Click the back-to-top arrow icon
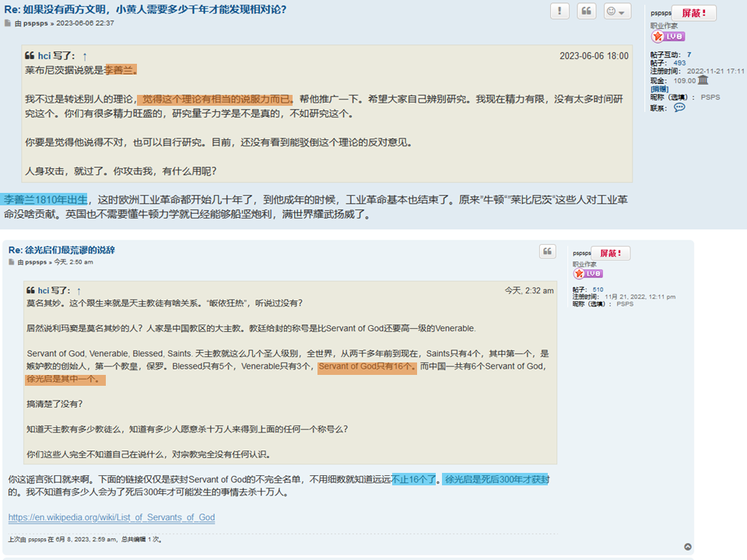The image size is (747, 560). click(x=688, y=547)
